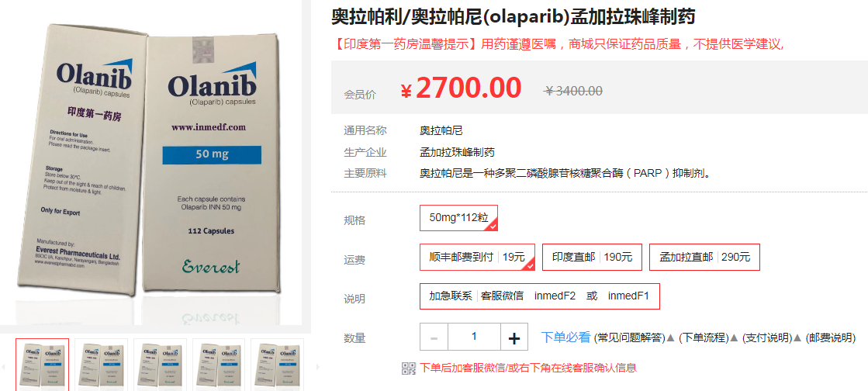
Task: Click the main Olanib product image
Action: tap(151, 162)
